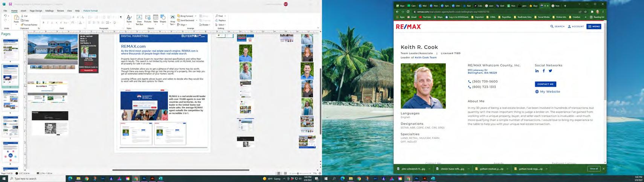The image size is (644, 182).
Task: Click the Windows Start button on left taskbar
Action: [5, 179]
